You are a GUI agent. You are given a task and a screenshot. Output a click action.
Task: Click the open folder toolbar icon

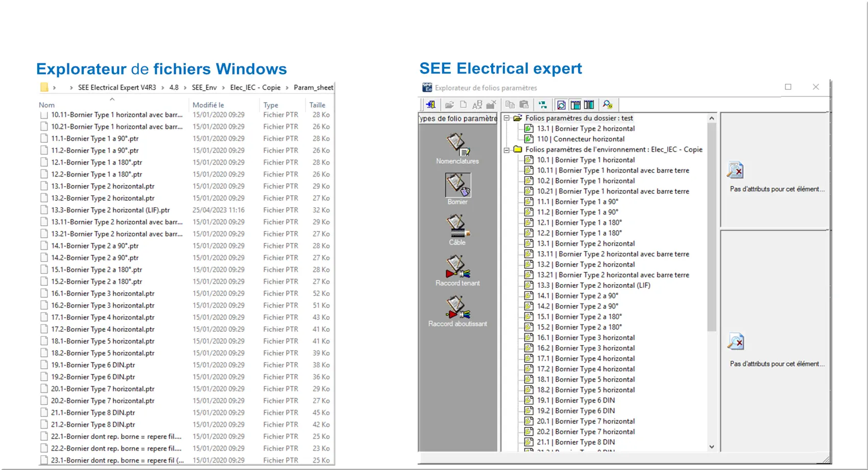pos(449,105)
